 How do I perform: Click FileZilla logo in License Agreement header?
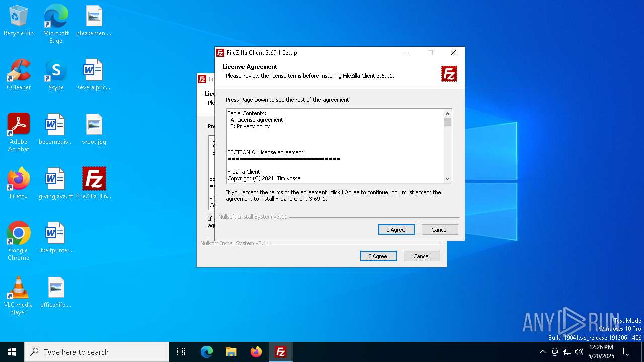(449, 74)
